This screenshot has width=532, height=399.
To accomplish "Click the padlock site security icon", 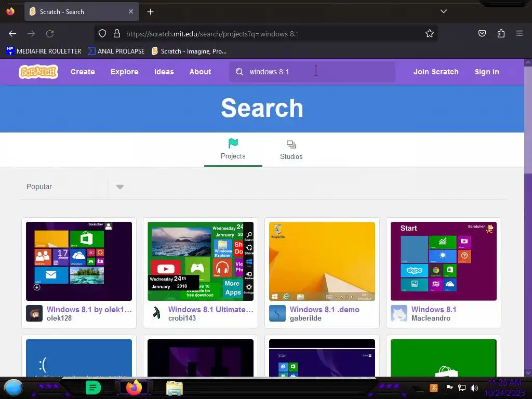I will [x=117, y=33].
